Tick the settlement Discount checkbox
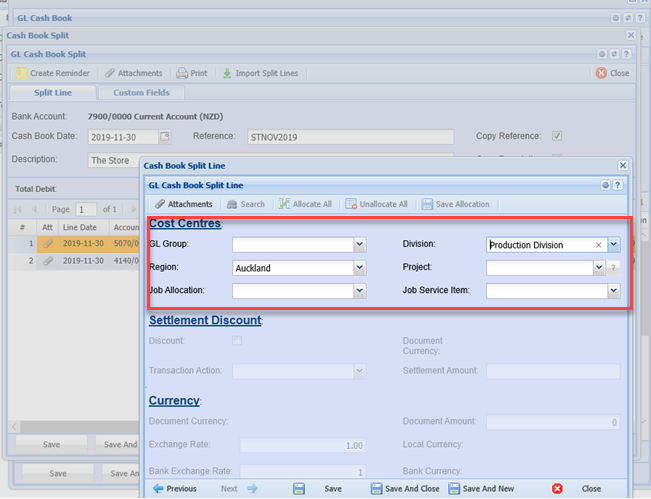 coord(237,342)
